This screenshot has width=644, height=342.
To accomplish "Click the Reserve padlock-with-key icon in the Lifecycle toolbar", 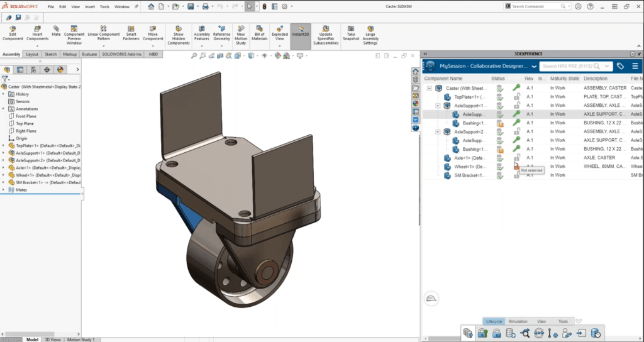I will (482, 333).
